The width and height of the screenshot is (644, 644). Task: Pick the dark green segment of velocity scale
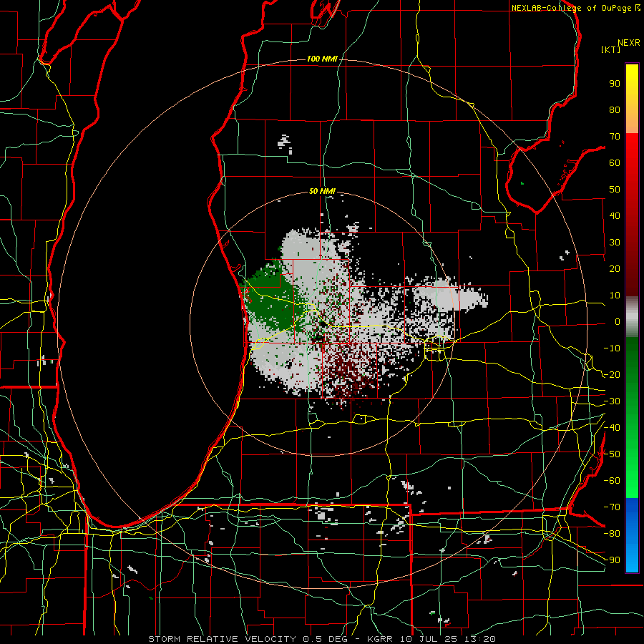(632, 356)
